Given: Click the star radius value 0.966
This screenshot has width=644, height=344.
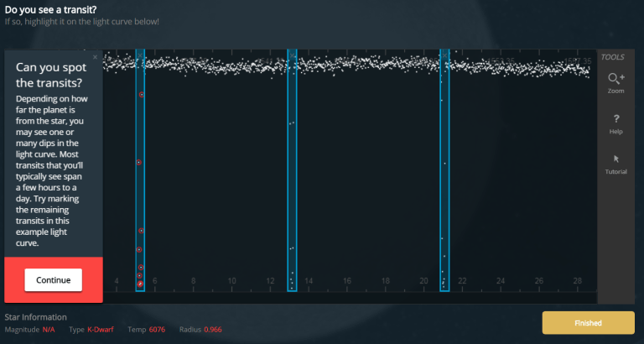Looking at the screenshot, I should click(213, 330).
